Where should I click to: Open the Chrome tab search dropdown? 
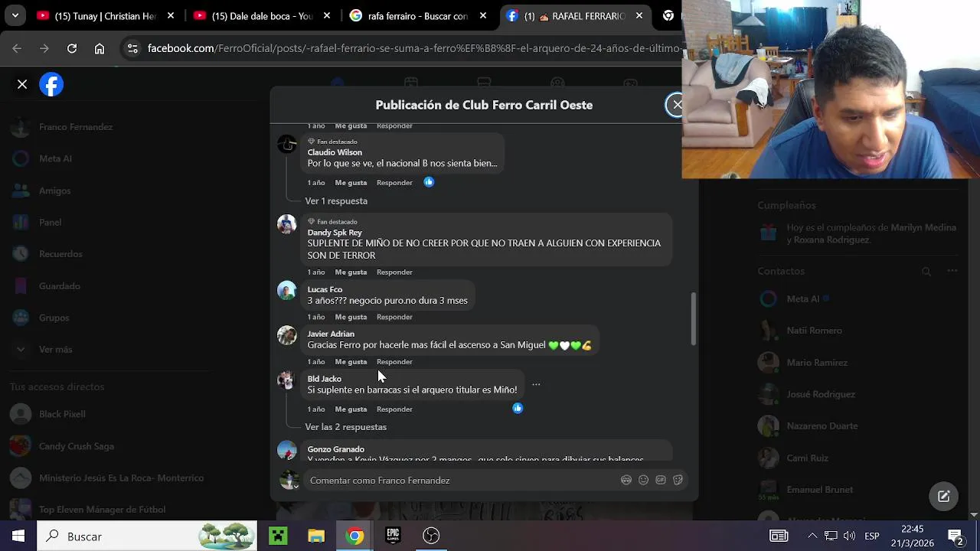15,15
